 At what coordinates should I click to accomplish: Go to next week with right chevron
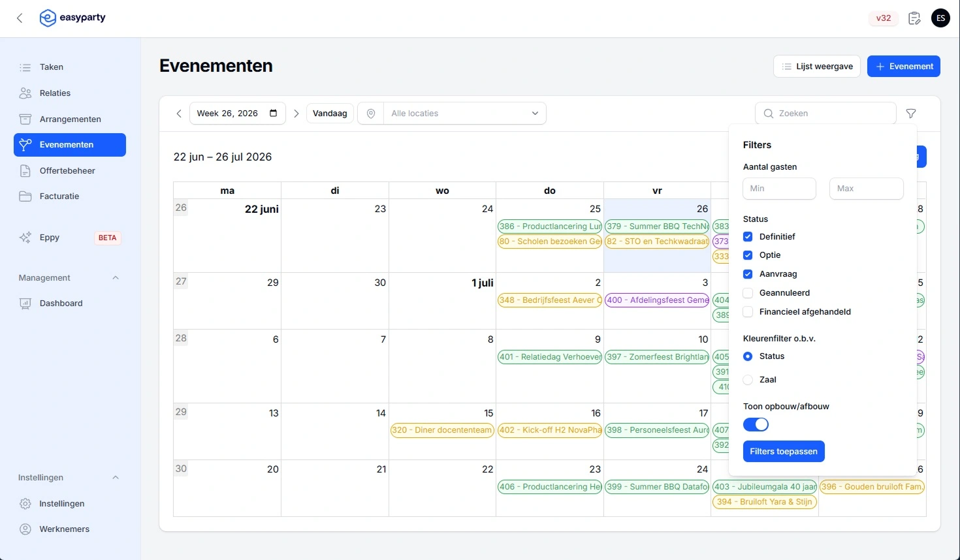(x=296, y=114)
